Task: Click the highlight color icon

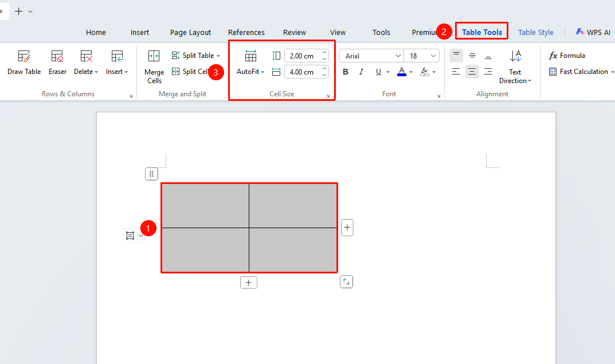Action: tap(424, 72)
